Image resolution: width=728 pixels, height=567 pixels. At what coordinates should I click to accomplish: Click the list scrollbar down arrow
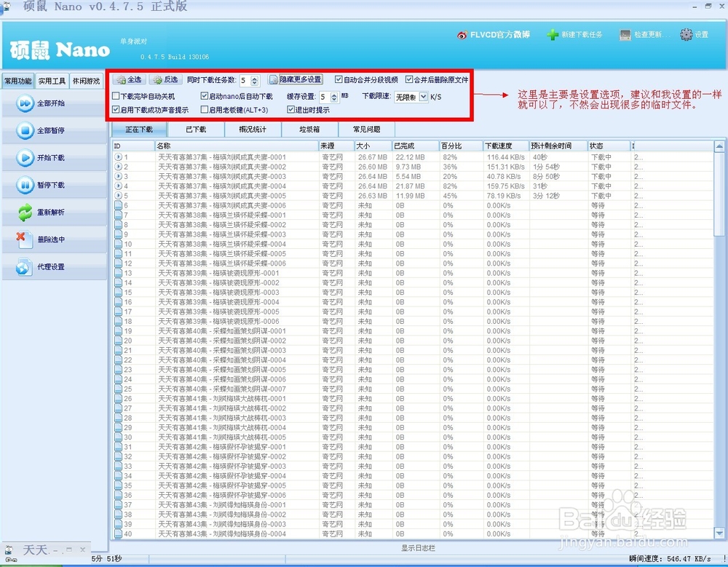(719, 533)
